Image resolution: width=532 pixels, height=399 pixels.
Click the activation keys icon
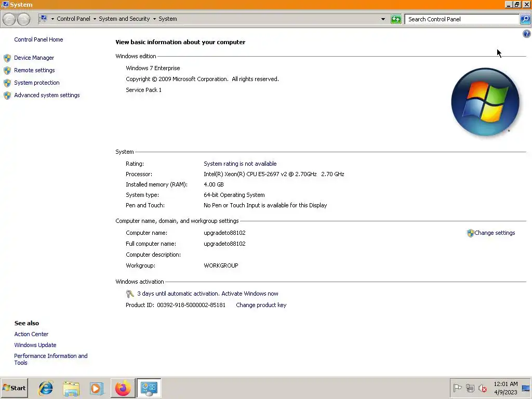coord(129,294)
